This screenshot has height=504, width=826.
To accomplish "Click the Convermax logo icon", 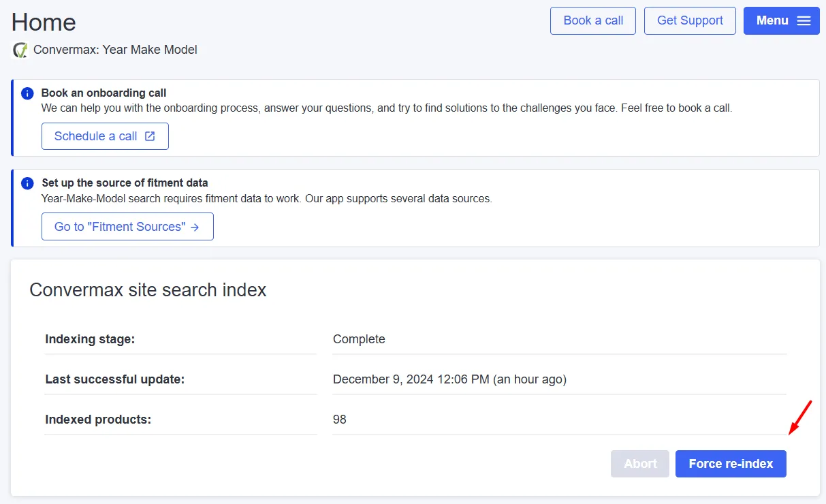I will [x=20, y=50].
